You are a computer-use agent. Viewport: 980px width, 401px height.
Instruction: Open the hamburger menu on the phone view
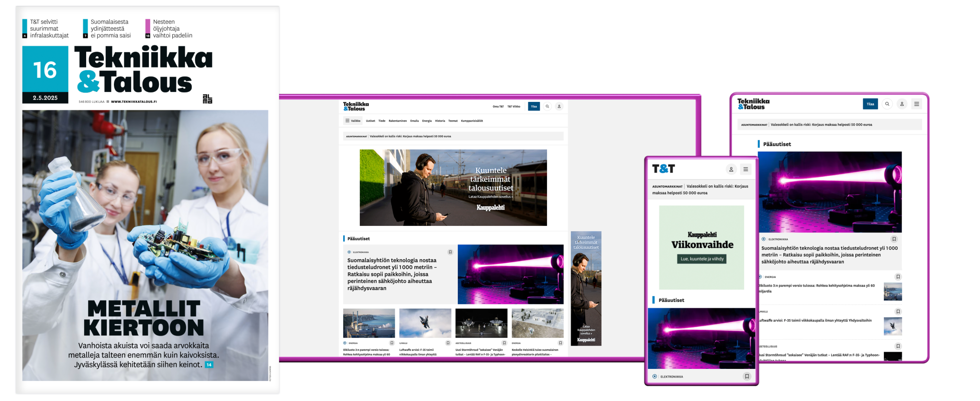[x=746, y=169]
